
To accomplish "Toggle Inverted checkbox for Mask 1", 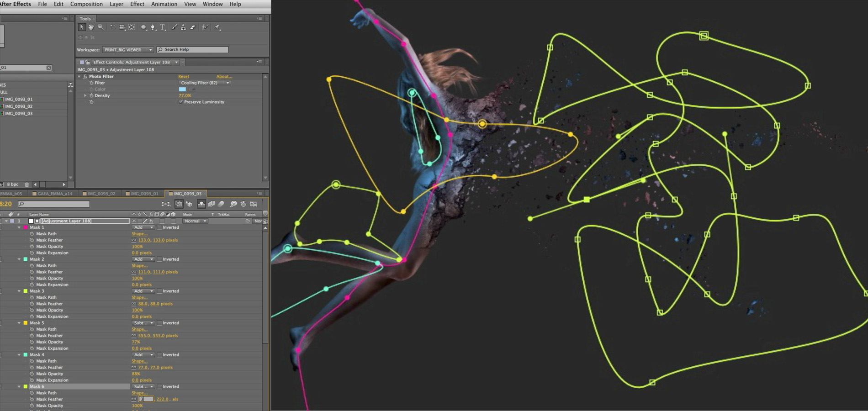I will (x=159, y=227).
